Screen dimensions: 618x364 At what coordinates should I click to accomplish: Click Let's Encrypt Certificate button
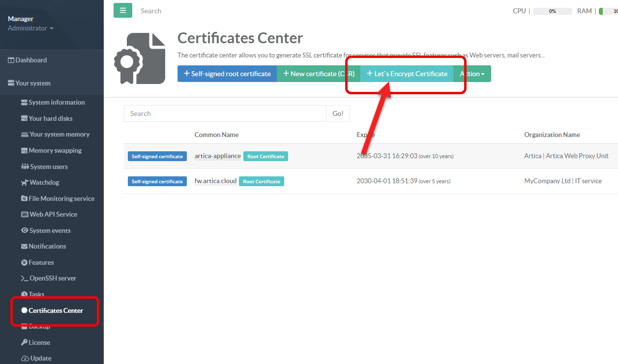click(x=407, y=74)
